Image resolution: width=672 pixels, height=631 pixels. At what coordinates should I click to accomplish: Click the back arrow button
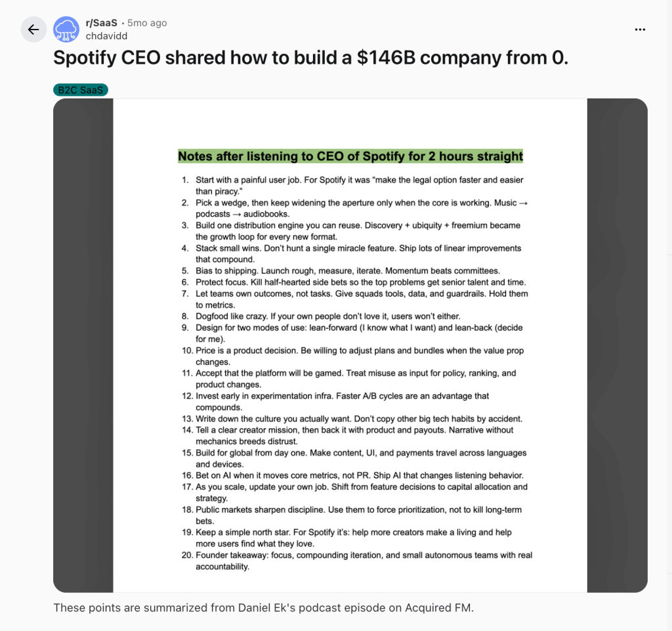[x=33, y=30]
